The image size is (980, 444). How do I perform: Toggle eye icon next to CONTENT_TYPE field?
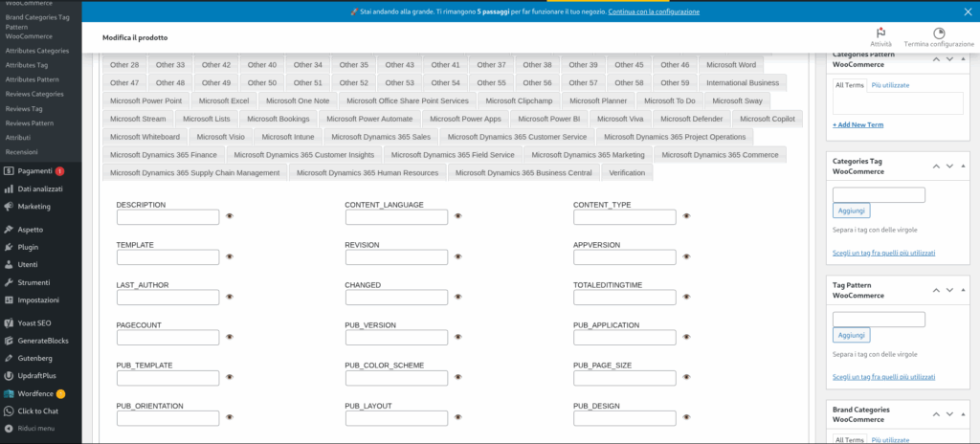pos(687,216)
